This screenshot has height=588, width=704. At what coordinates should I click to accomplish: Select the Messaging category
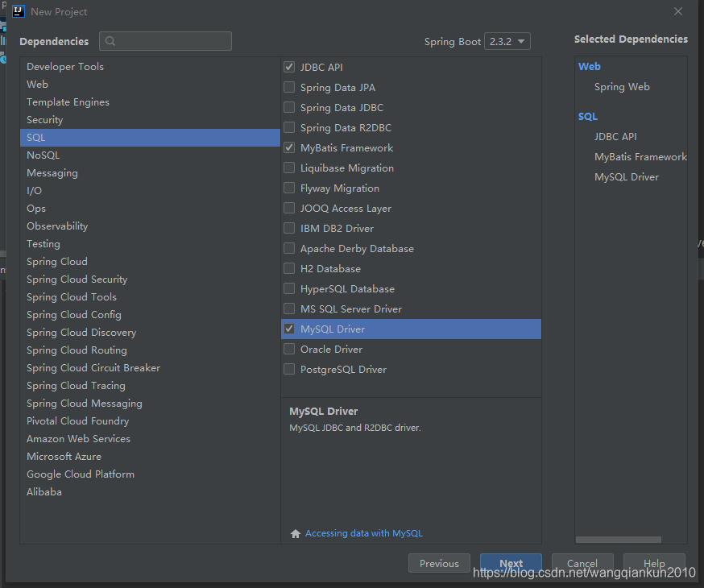point(150,173)
